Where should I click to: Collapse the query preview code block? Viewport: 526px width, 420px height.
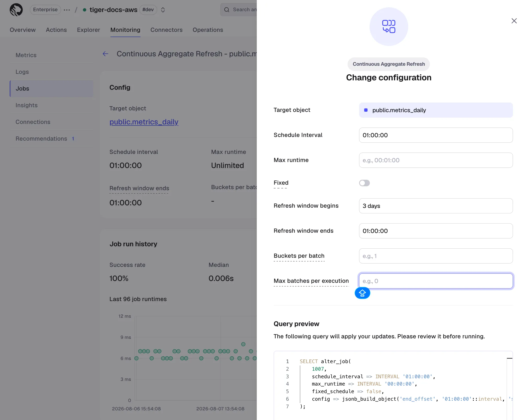(x=510, y=358)
